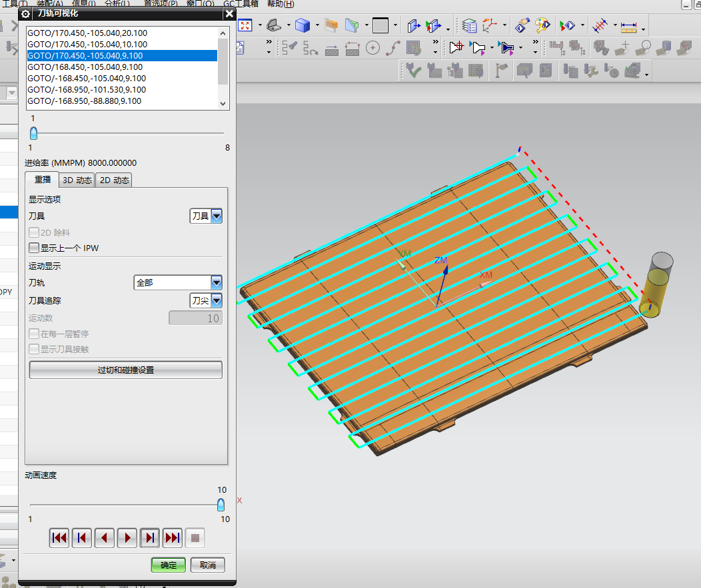The width and height of the screenshot is (701, 588).
Task: Switch to the 3D 动态 tab
Action: coord(77,180)
